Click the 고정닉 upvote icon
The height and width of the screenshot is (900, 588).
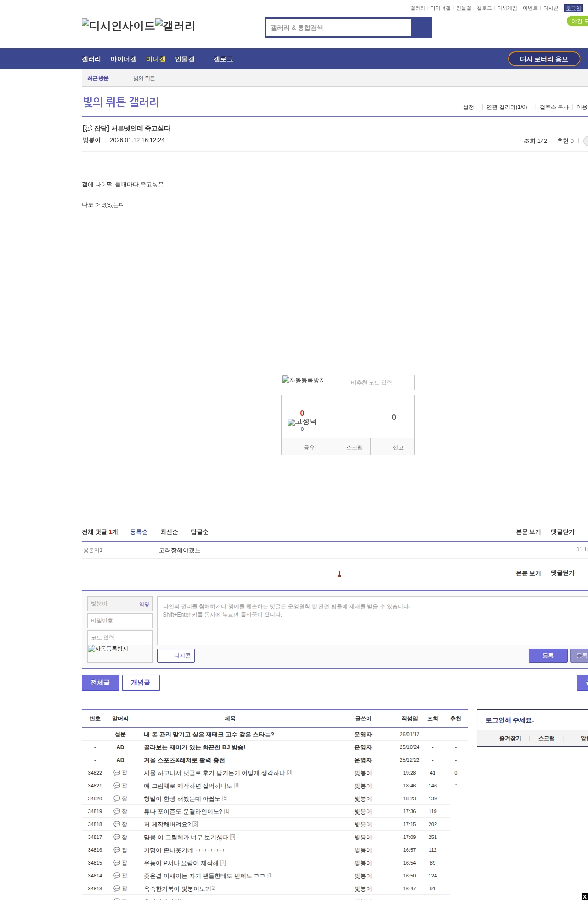tap(302, 422)
